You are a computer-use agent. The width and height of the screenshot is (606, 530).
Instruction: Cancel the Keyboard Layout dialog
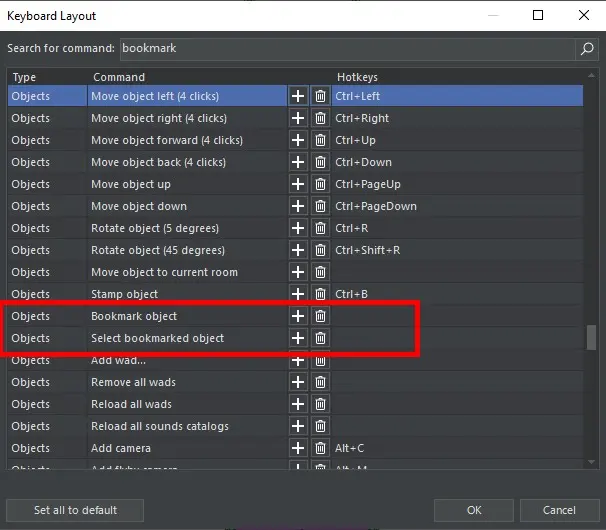point(559,510)
